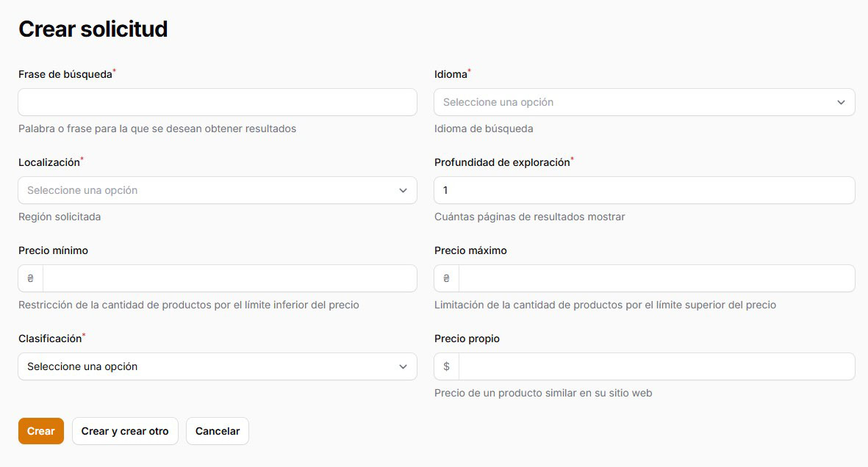Viewport: 868px width, 467px height.
Task: Click the Crear solicitud page heading
Action: pos(93,29)
